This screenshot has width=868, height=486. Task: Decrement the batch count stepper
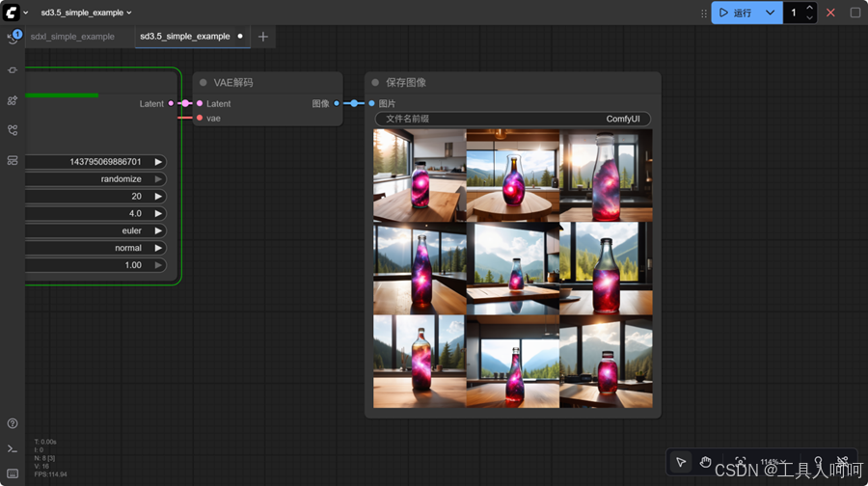pos(809,17)
